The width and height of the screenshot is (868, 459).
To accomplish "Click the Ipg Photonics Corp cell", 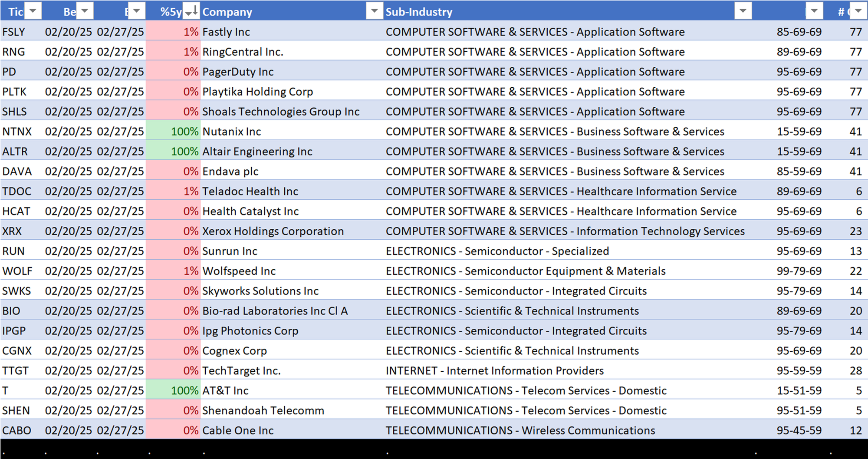I will pos(292,331).
